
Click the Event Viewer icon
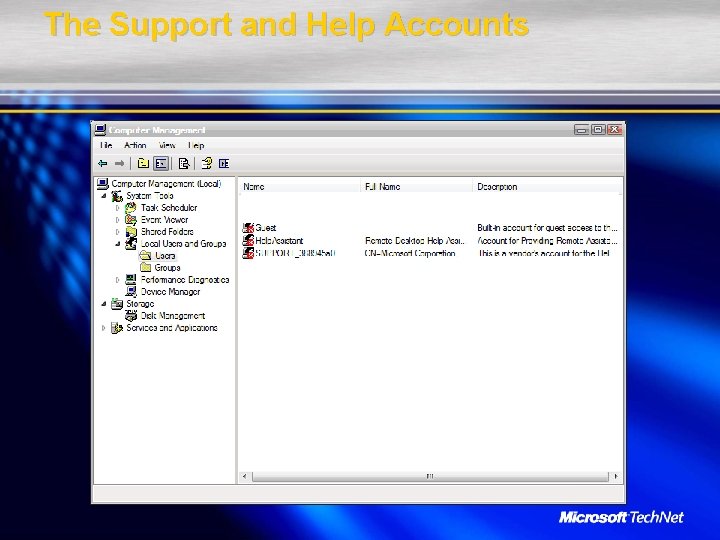tap(131, 219)
